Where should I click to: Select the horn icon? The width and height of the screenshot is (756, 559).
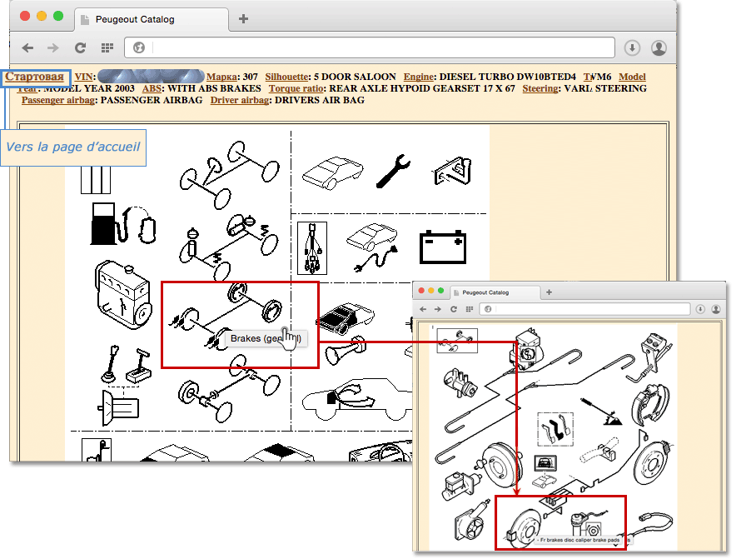pos(346,351)
